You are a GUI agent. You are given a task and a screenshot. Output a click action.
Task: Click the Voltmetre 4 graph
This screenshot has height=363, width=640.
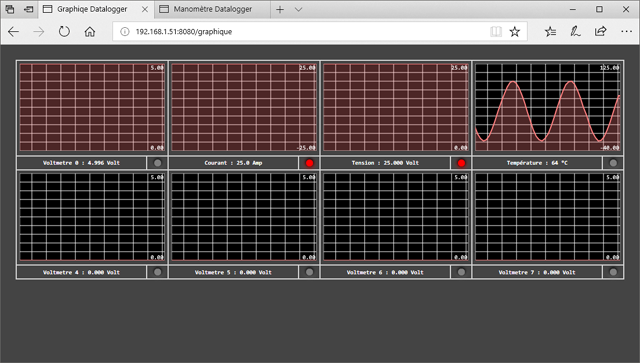coord(92,217)
